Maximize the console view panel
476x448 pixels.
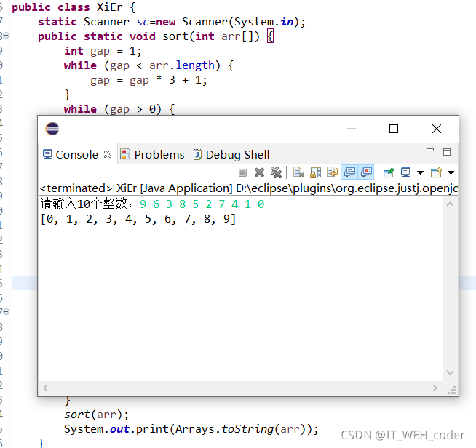(447, 152)
